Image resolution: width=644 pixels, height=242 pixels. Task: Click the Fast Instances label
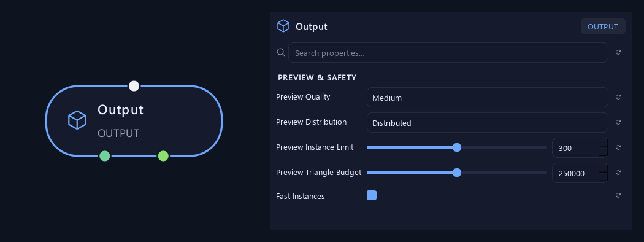[301, 197]
